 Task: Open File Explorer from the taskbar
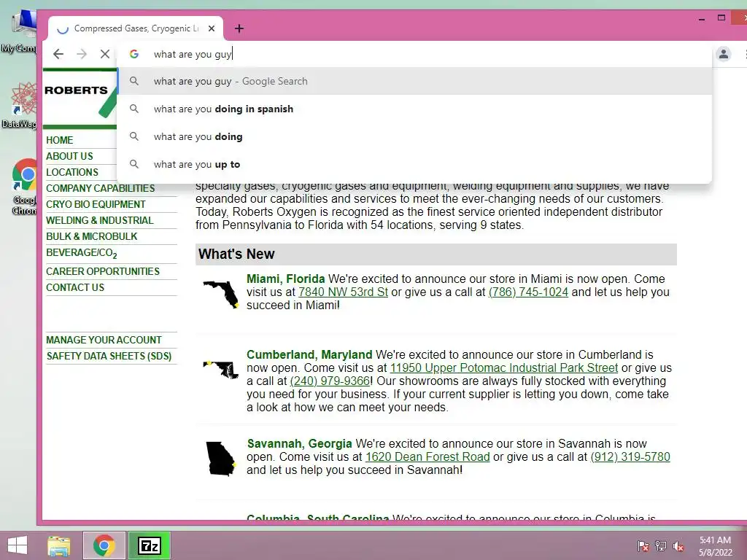pos(59,545)
